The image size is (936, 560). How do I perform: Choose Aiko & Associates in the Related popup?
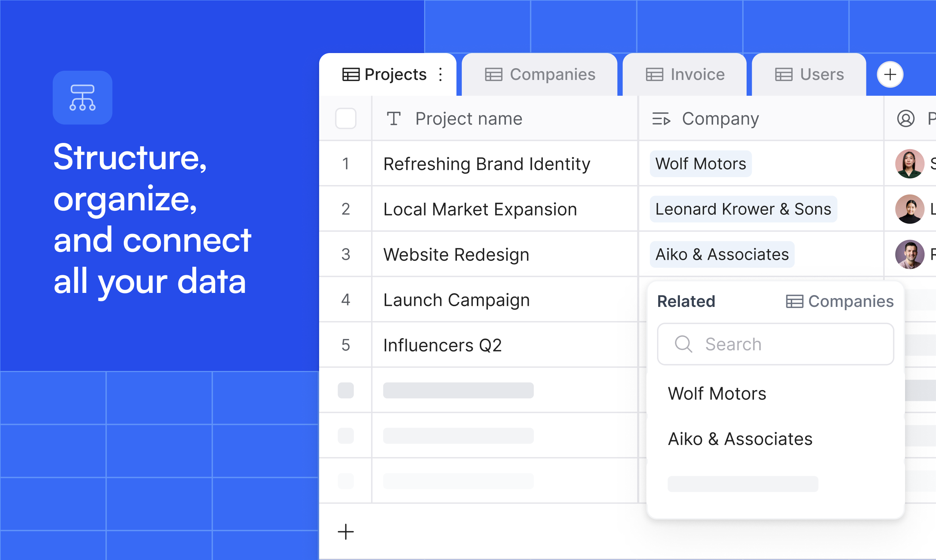[740, 439]
